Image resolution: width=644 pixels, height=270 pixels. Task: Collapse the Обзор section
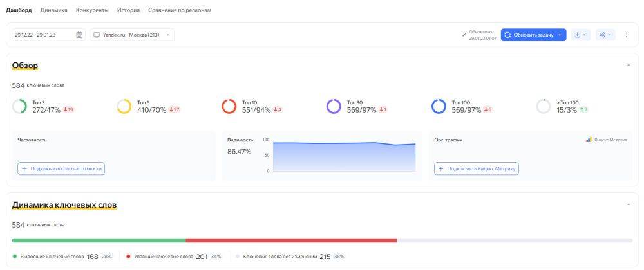629,65
